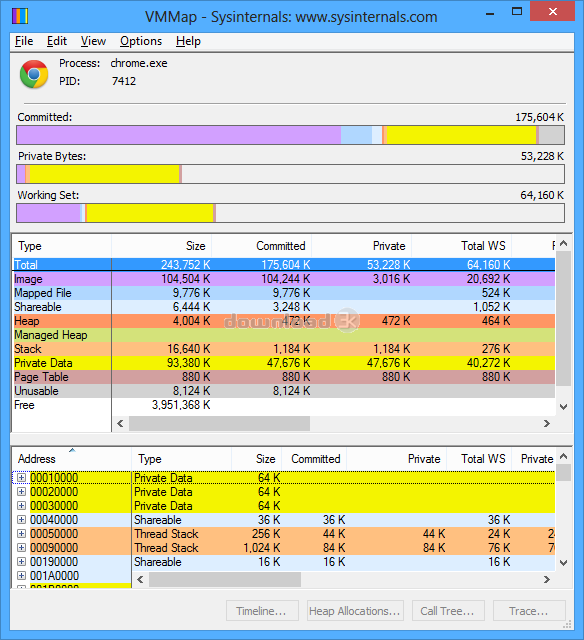This screenshot has width=584, height=640.
Task: Click the Working Set color bar
Action: coord(291,213)
